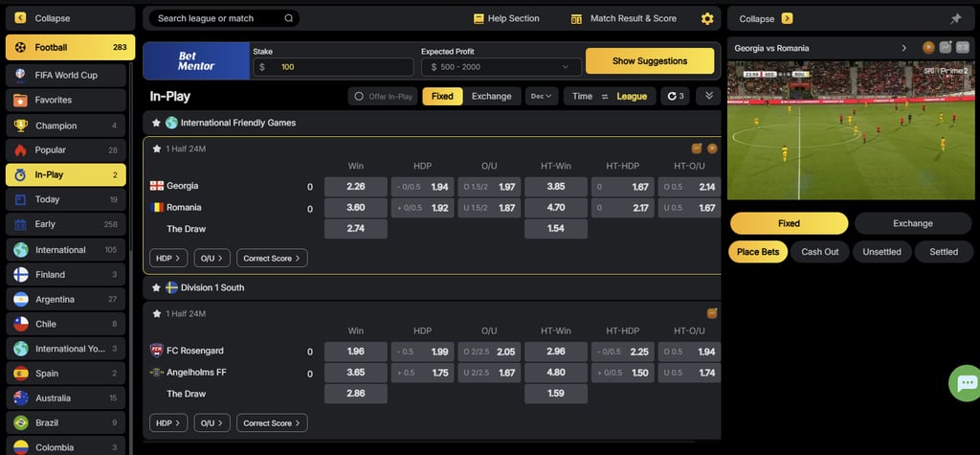Viewport: 980px width, 455px height.
Task: Expand HDP markets for Georgia match
Action: 168,258
